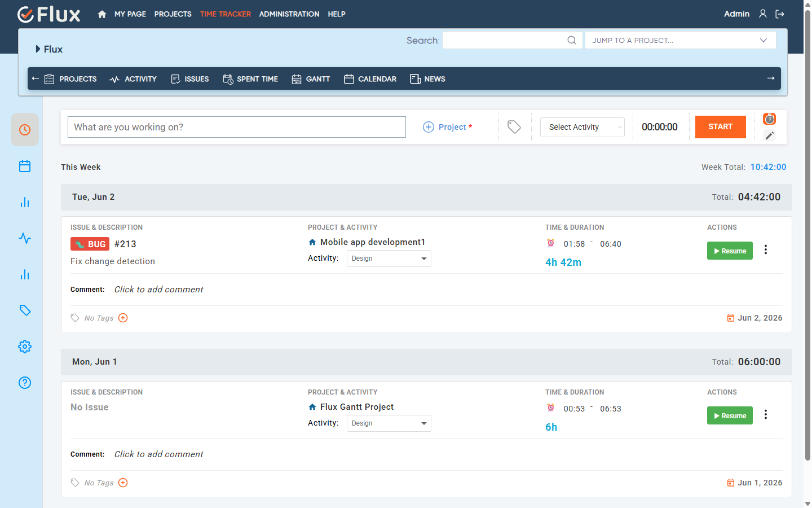Click the search magnifier icon
The width and height of the screenshot is (812, 508).
point(572,40)
